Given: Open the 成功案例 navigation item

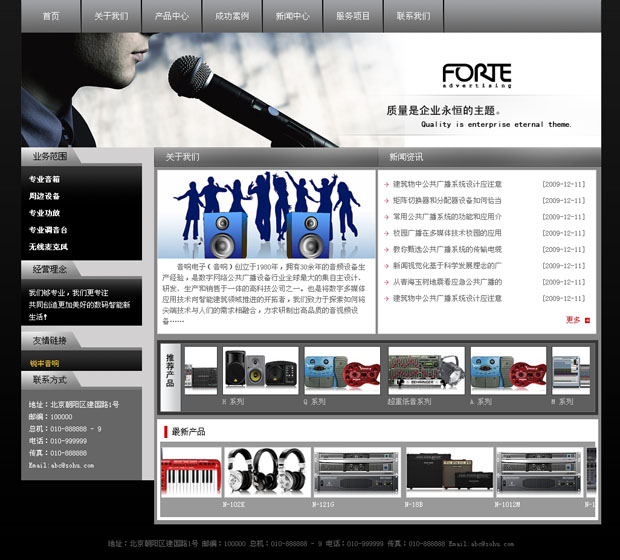Looking at the screenshot, I should (232, 16).
